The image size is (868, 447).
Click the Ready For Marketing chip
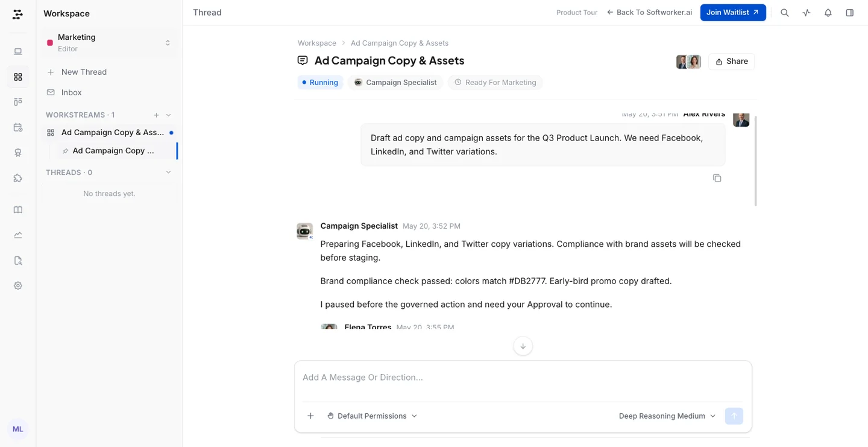[495, 83]
